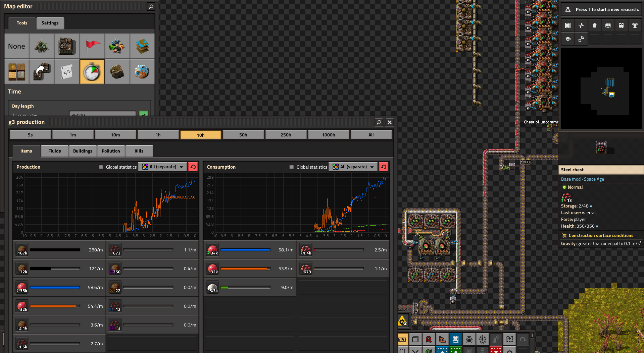
Task: Set time range to 1m
Action: click(73, 135)
